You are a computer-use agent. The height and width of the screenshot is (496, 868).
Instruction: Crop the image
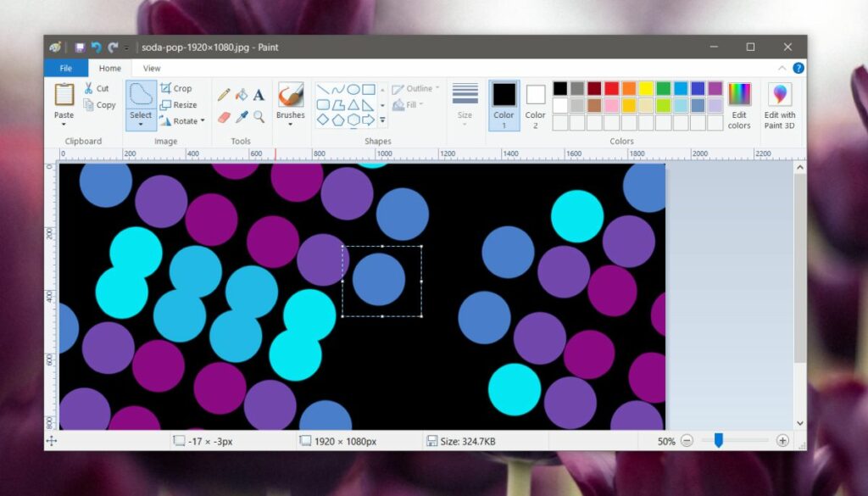[175, 88]
